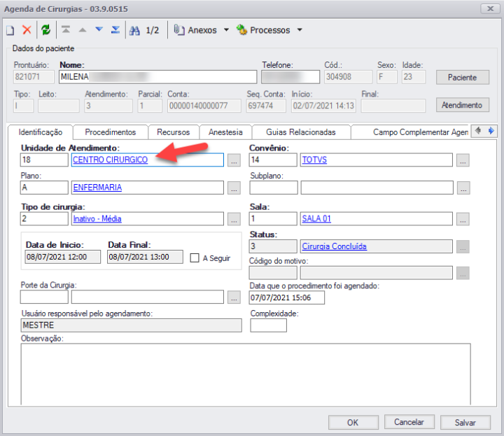Click the Telefone field

click(x=290, y=77)
